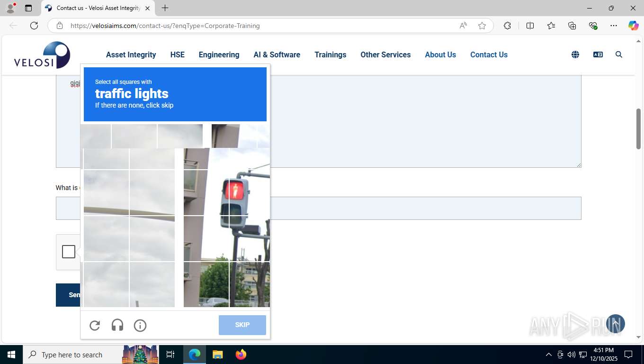Viewport: 644px width, 364px height.
Task: Open the volume control in tray
Action: [572, 355]
